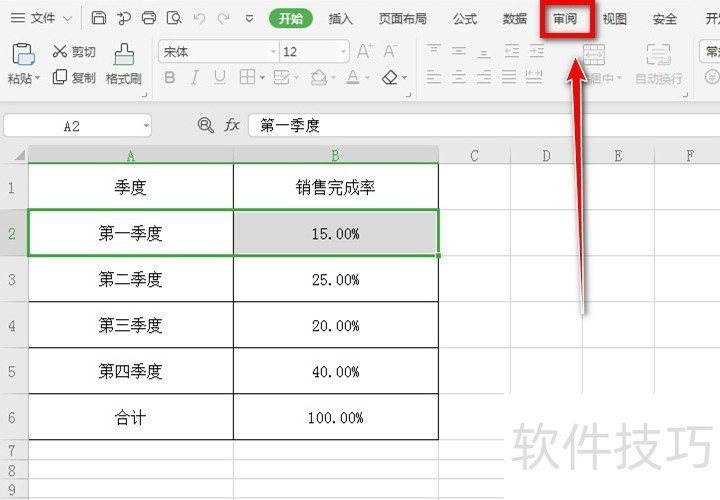Expand the eraser clear dropdown arrow
The width and height of the screenshot is (720, 500).
point(405,78)
